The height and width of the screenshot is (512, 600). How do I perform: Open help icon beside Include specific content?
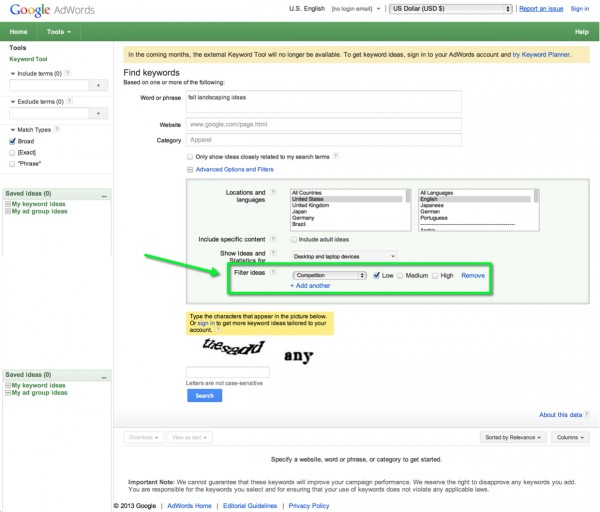[x=273, y=239]
